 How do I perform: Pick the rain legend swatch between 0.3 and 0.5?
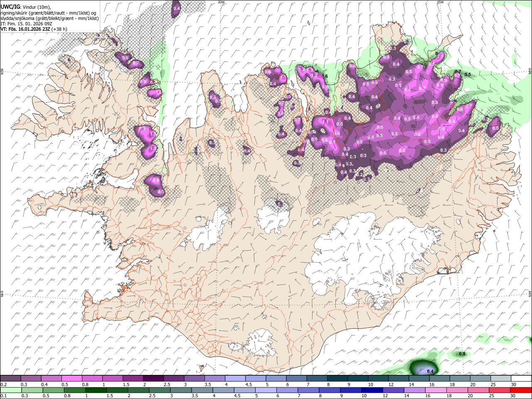pyautogui.click(x=32, y=390)
